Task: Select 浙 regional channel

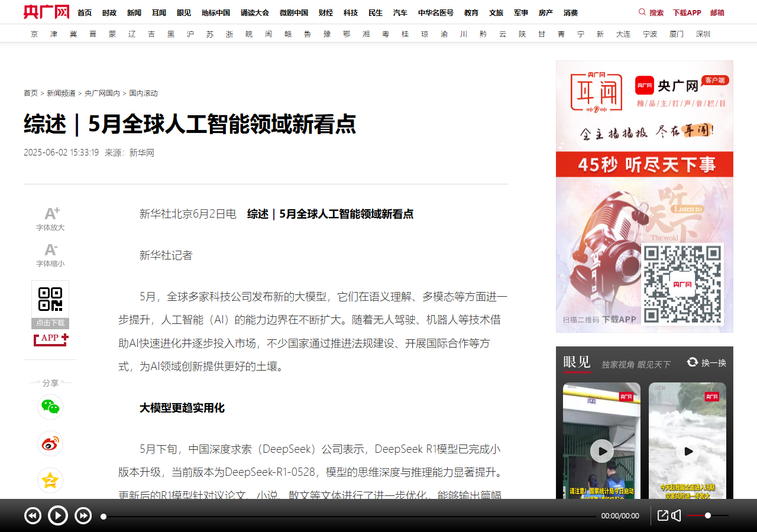Action: pos(229,34)
